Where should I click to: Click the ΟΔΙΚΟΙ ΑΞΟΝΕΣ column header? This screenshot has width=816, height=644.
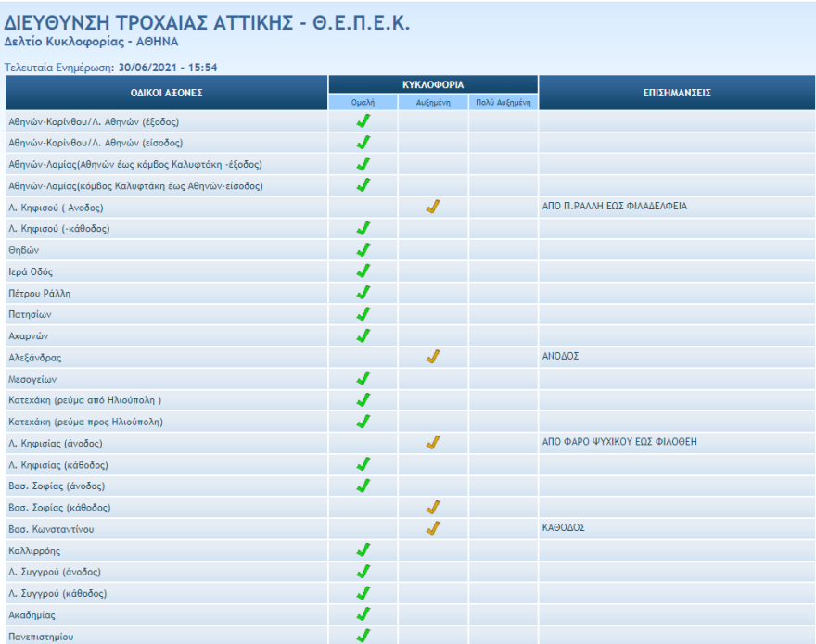[x=166, y=93]
